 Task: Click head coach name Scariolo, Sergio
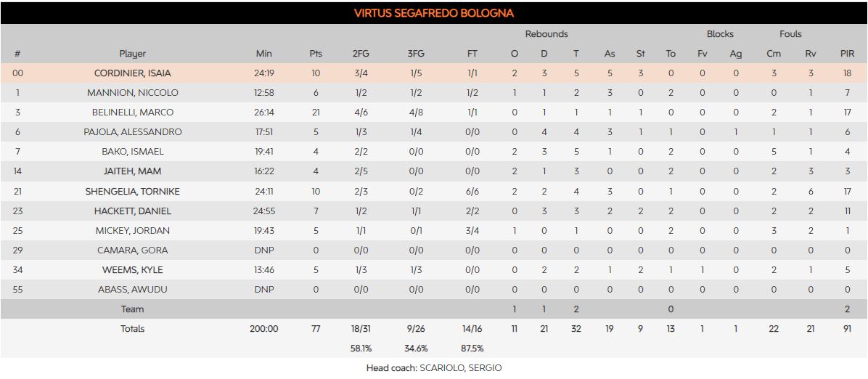(460, 368)
